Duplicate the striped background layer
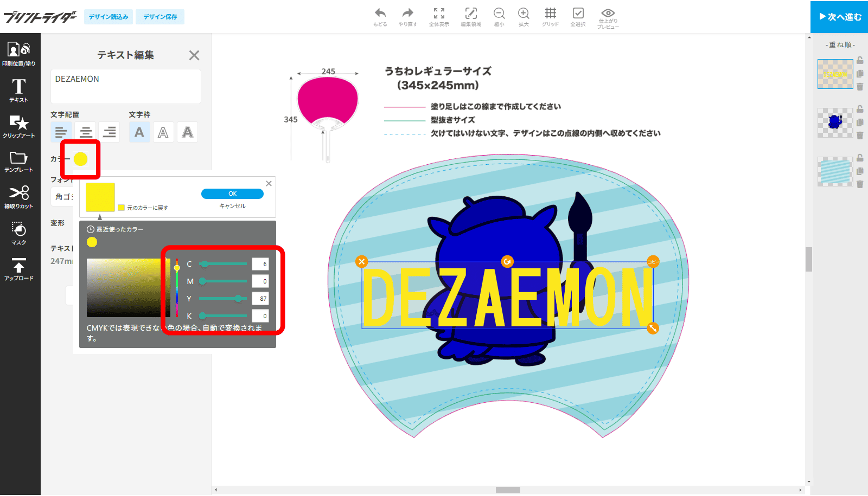The height and width of the screenshot is (496, 868). (860, 171)
